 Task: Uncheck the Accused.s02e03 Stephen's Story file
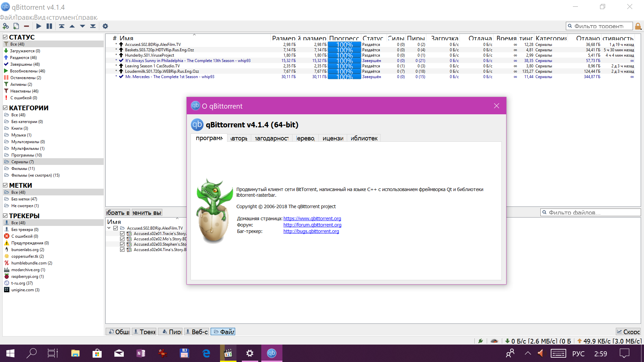tap(122, 244)
